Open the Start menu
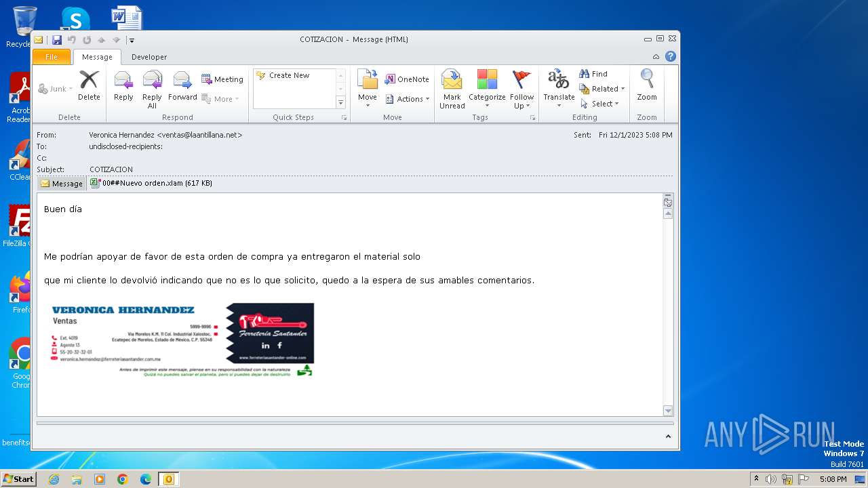Image resolution: width=868 pixels, height=488 pixels. tap(18, 479)
